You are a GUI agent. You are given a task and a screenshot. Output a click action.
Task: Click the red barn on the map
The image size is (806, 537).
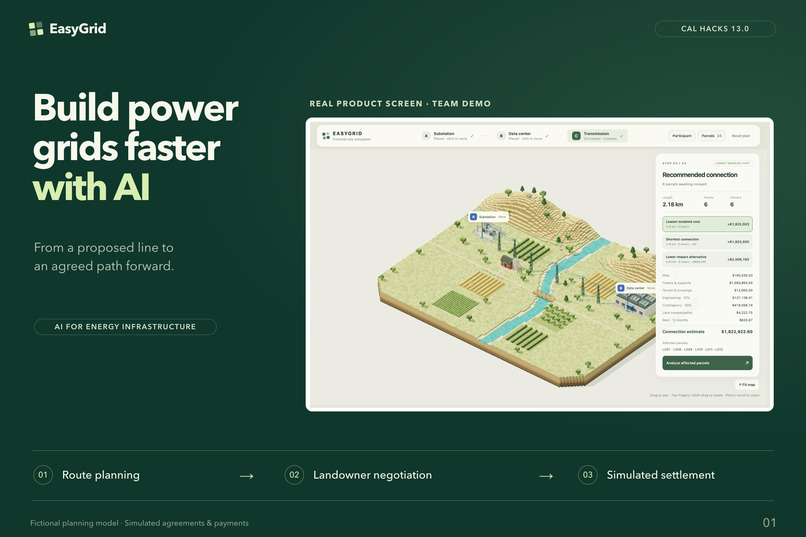508,261
